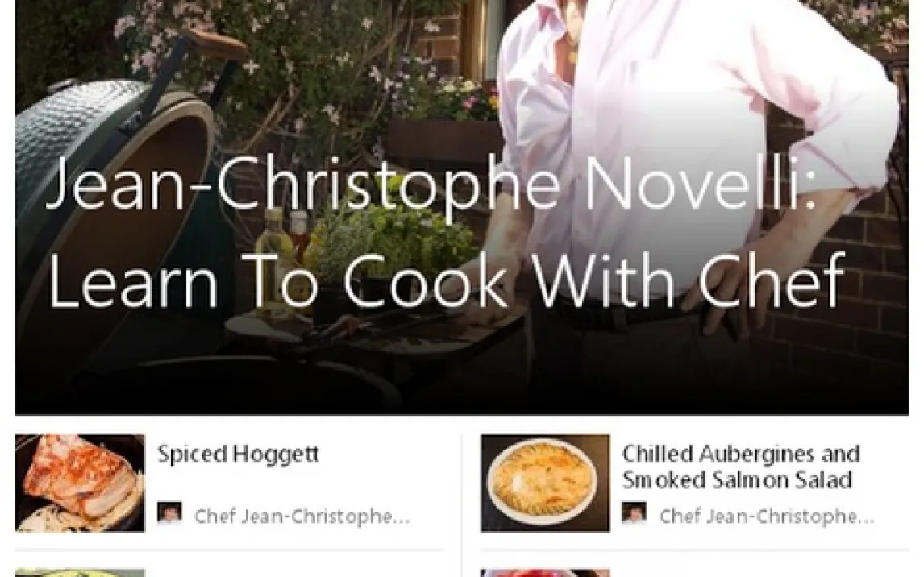Click Chilled Aubergines and Smoked Salmon title
The width and height of the screenshot is (924, 577).
(x=741, y=467)
